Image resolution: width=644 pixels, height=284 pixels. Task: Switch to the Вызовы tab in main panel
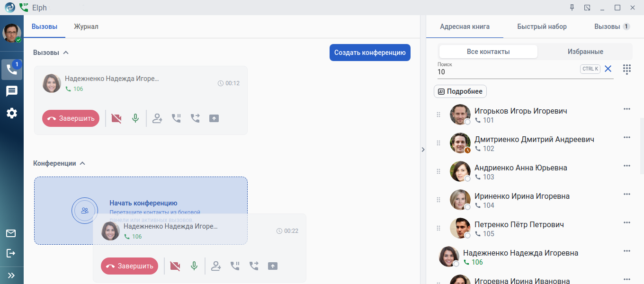(x=45, y=27)
